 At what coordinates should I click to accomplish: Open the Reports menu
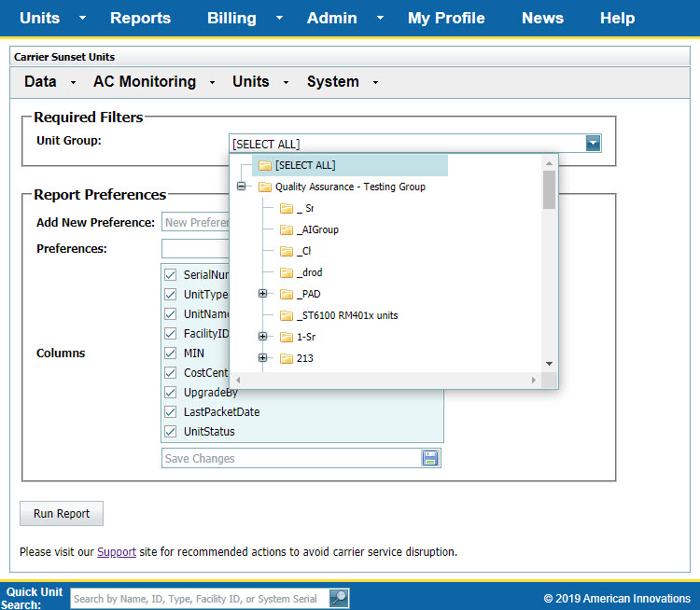click(x=140, y=18)
